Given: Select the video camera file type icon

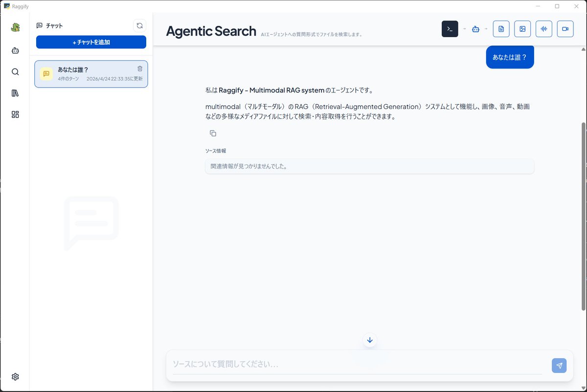Looking at the screenshot, I should point(565,29).
